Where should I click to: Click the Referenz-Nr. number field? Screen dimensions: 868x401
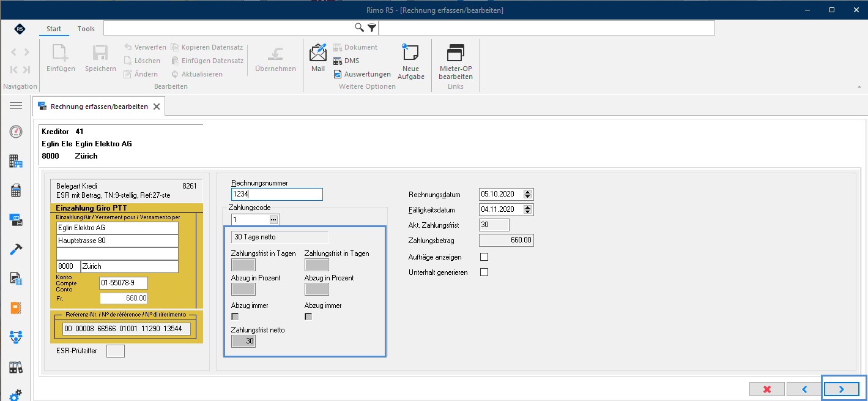click(x=127, y=329)
